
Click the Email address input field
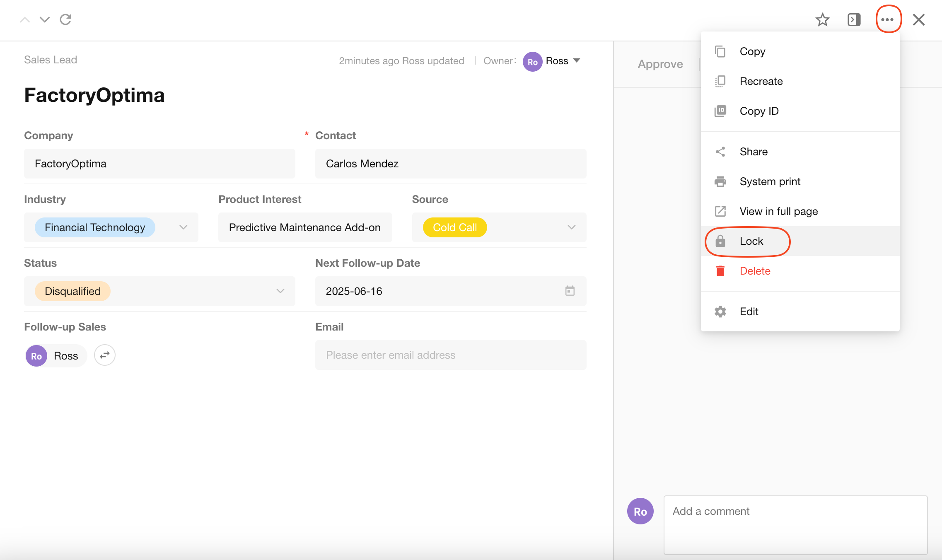point(450,355)
